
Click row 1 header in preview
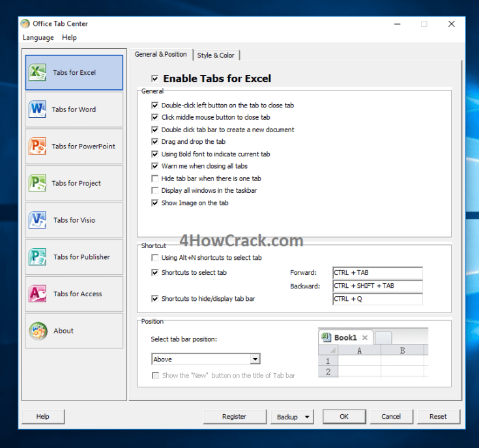(x=328, y=361)
